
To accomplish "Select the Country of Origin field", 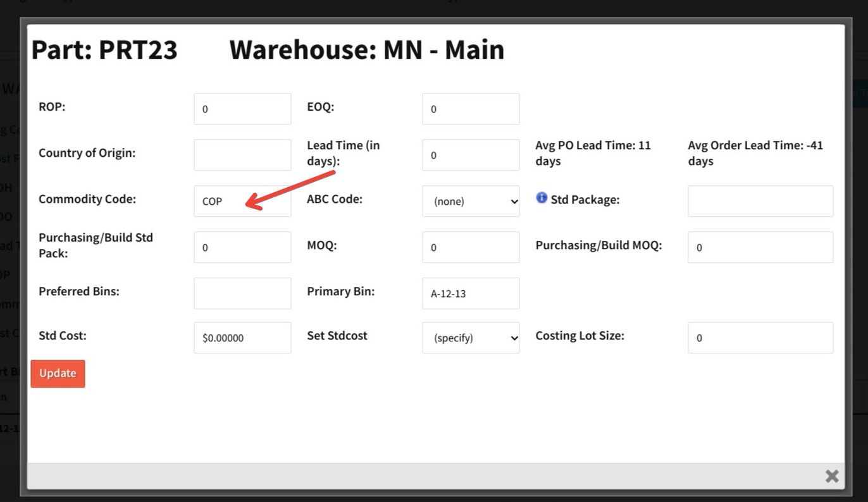I will tap(242, 155).
